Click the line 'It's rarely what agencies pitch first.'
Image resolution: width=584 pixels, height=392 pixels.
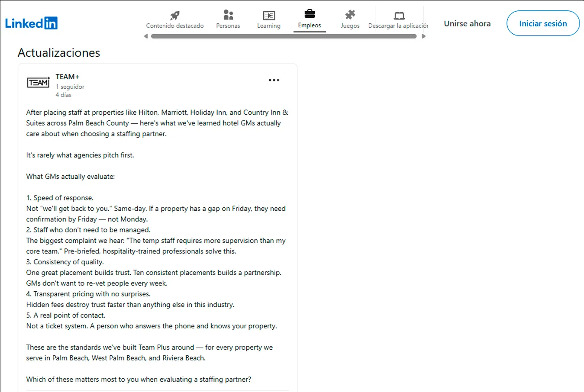coord(80,155)
